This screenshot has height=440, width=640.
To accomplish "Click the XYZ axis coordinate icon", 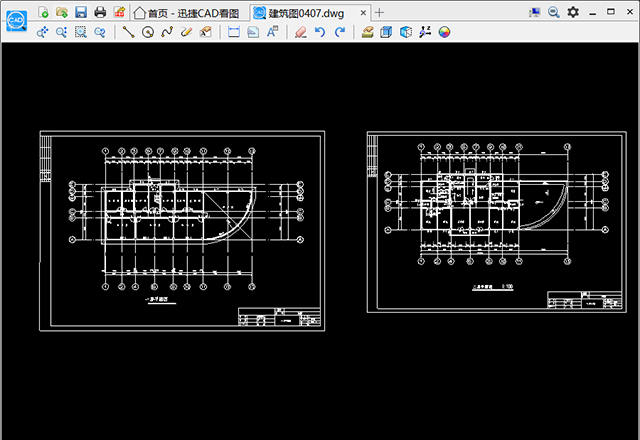I will coord(425,32).
